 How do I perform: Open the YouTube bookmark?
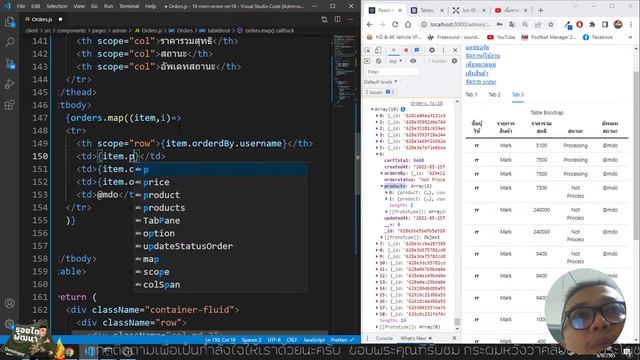point(501,37)
